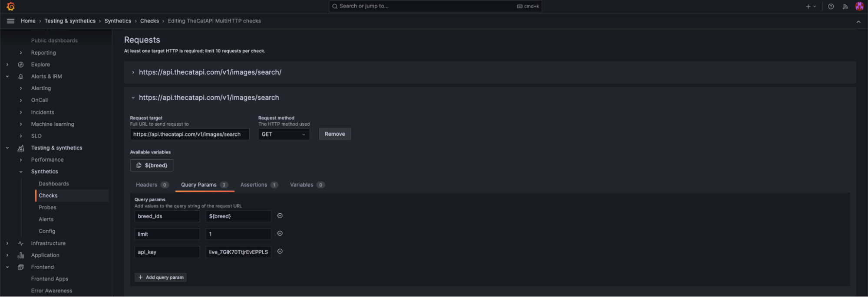The image size is (868, 297).
Task: Click the Explore compass icon
Action: pos(20,65)
